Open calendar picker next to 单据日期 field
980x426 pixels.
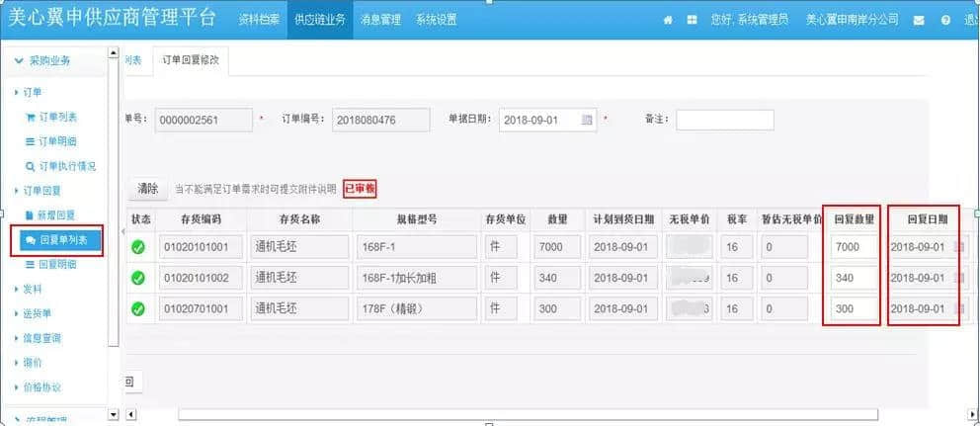point(587,121)
